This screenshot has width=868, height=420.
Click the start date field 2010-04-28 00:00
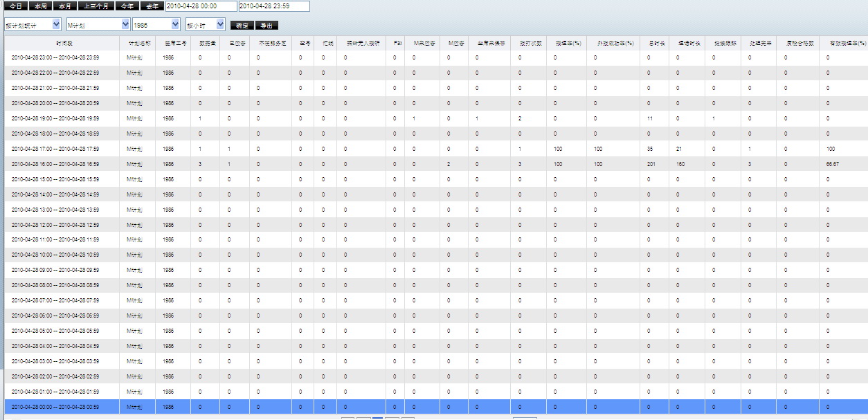point(201,6)
